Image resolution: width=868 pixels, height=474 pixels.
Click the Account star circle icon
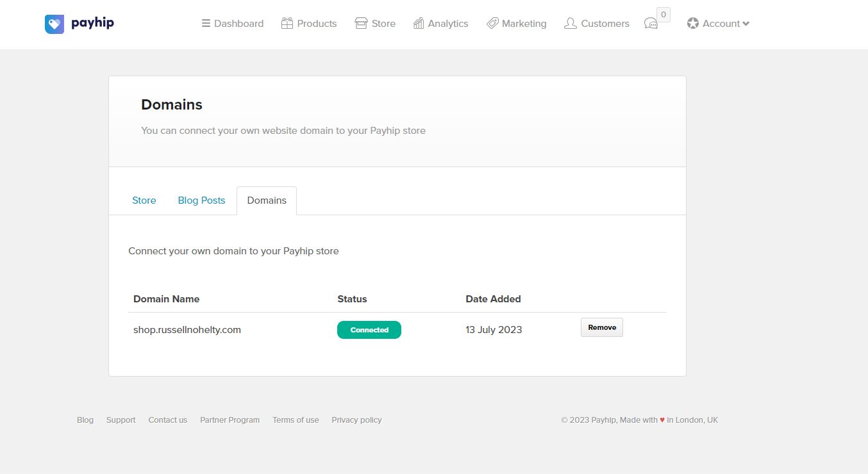[693, 24]
